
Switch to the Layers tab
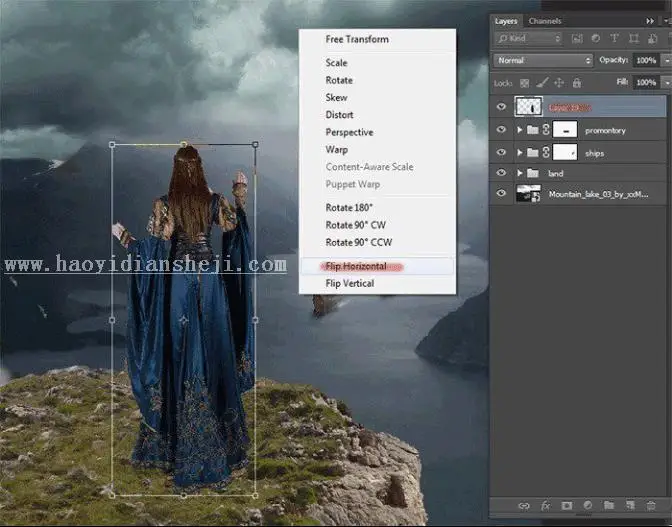click(x=506, y=21)
